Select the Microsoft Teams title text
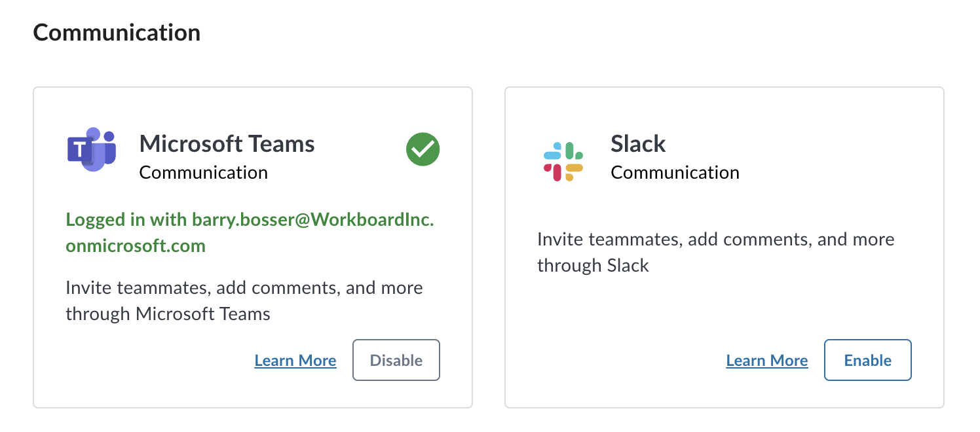Viewport: 980px width, 432px height. 227,143
